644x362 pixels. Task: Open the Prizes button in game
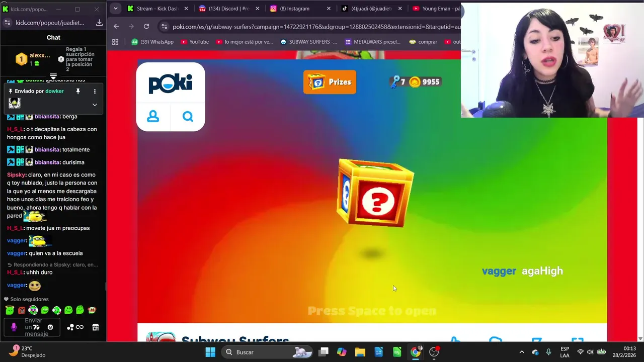tap(330, 82)
